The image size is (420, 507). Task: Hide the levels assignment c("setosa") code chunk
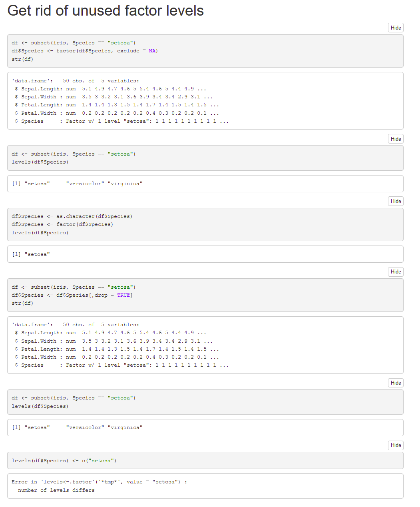tap(395, 445)
